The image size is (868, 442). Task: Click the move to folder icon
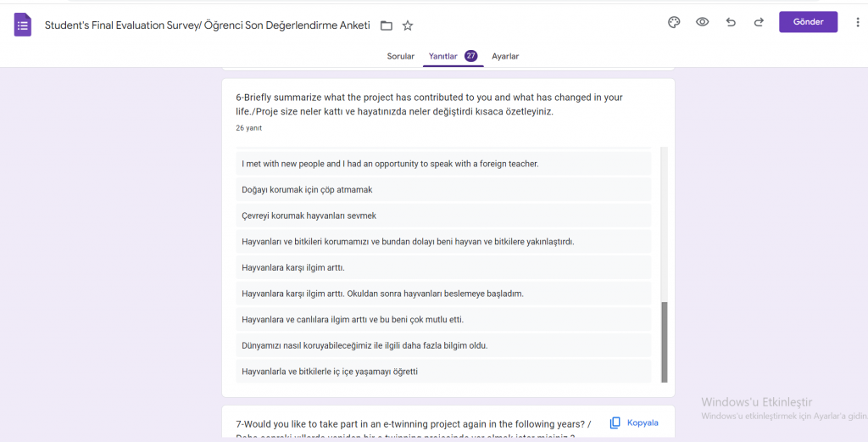point(387,25)
